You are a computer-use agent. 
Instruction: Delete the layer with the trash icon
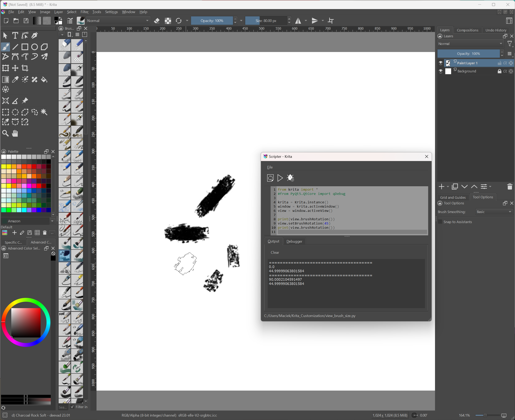click(509, 187)
